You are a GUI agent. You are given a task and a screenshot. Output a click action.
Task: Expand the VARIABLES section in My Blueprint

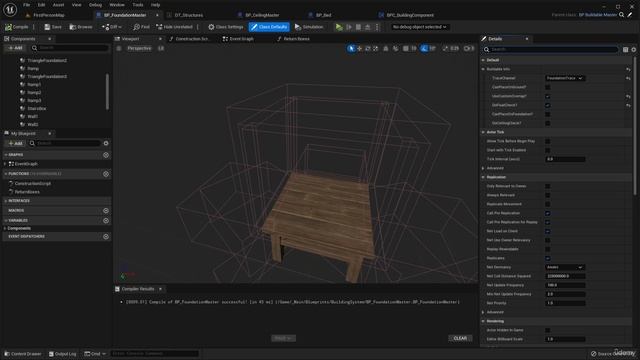pyautogui.click(x=6, y=221)
